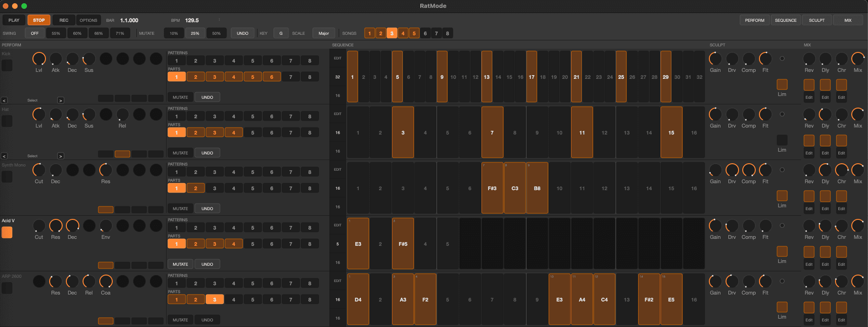Adjust the ARP 2600 Coa knob

coord(106,282)
